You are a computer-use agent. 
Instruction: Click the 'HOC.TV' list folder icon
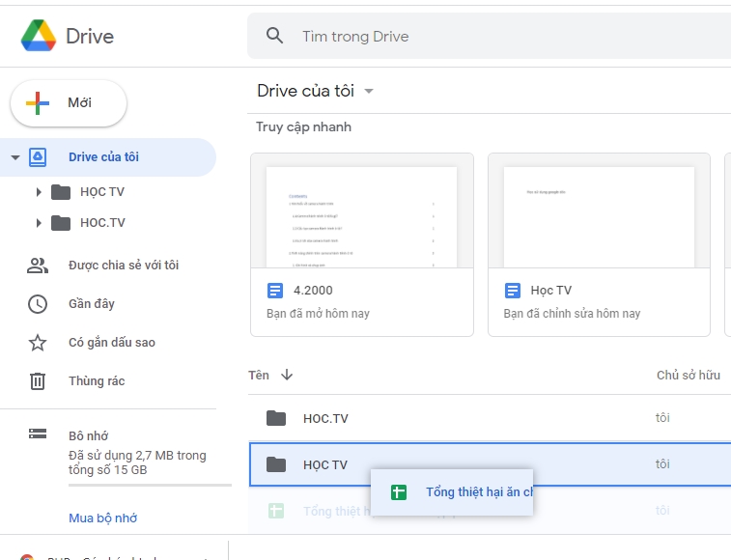click(x=276, y=418)
